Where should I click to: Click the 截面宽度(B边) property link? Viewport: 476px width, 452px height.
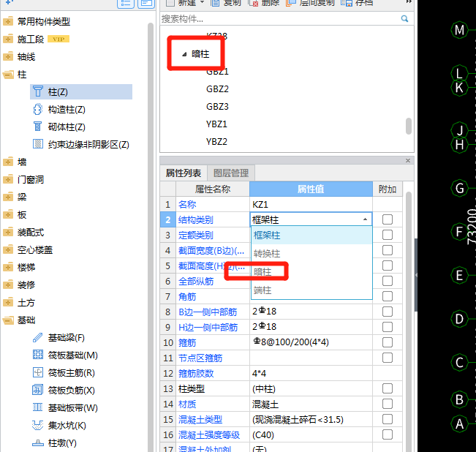[x=211, y=251]
